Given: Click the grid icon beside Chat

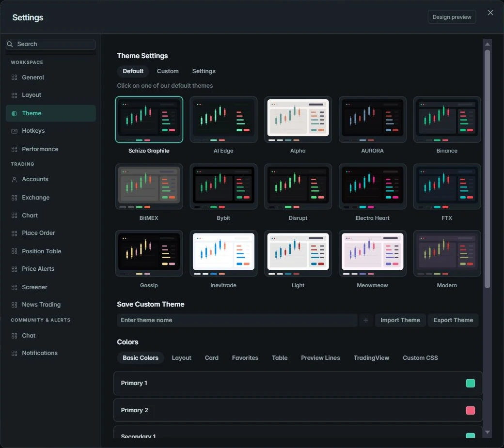Looking at the screenshot, I should (x=14, y=336).
